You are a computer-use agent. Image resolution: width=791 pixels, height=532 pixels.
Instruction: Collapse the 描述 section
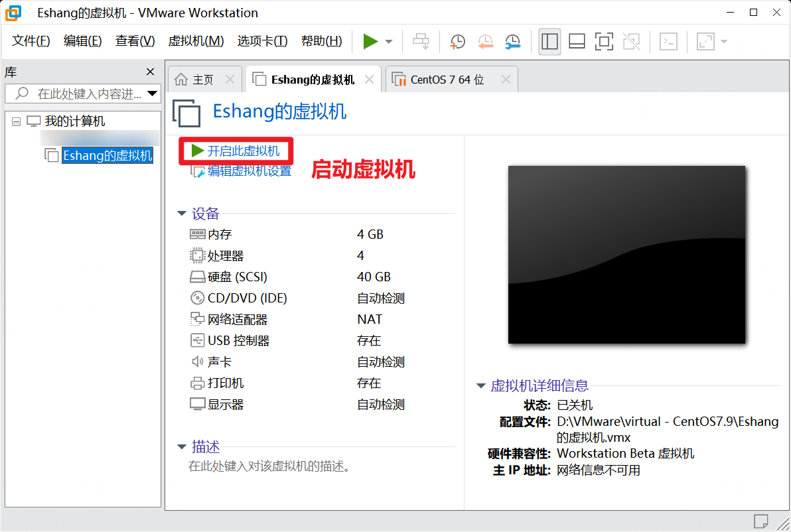182,447
